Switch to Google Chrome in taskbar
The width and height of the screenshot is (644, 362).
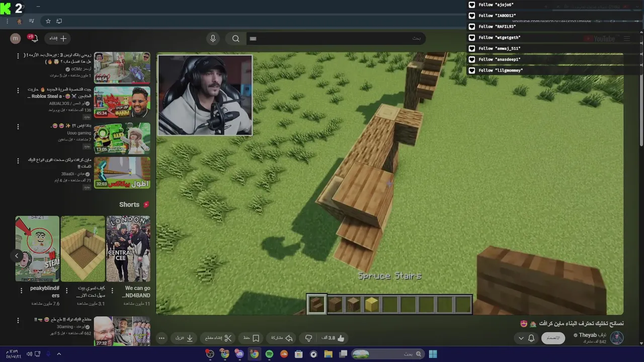tap(254, 354)
